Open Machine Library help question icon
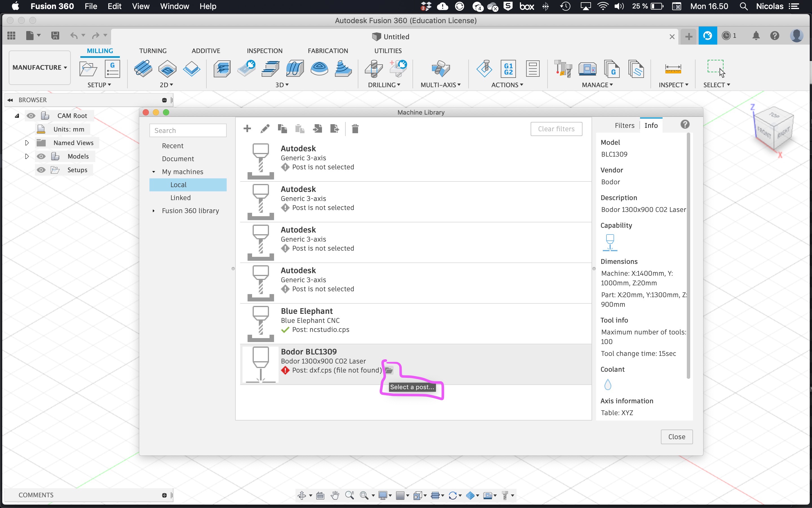 coord(685,125)
